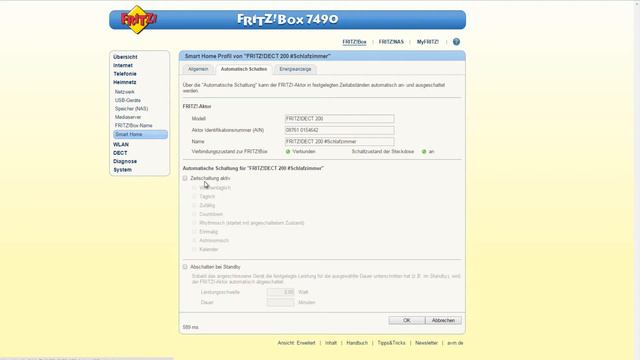The image size is (640, 360).
Task: Select the Astronomisch radio option
Action: (194, 240)
